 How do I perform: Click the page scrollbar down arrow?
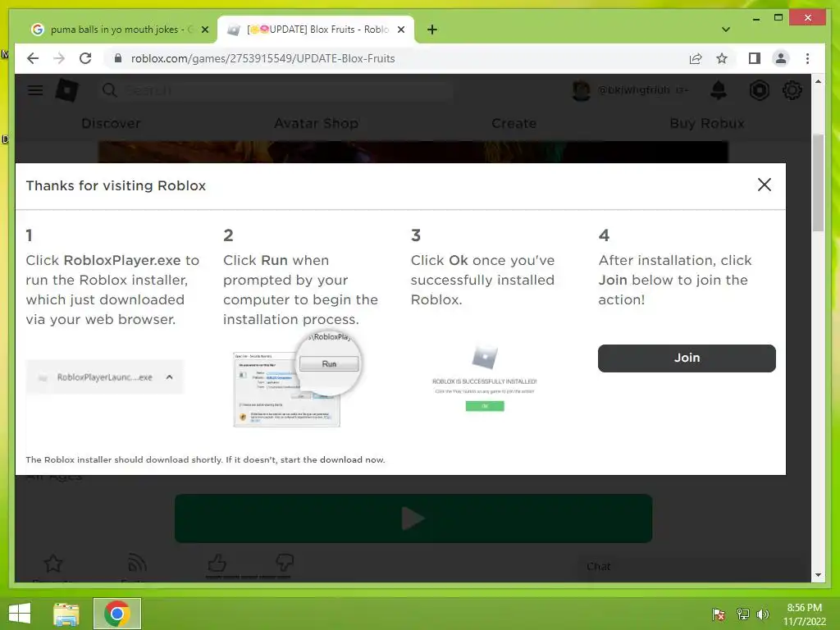click(x=818, y=575)
